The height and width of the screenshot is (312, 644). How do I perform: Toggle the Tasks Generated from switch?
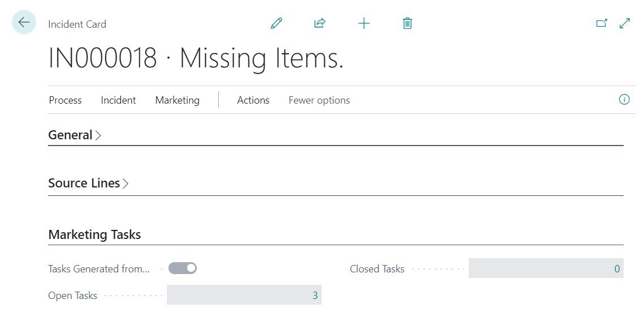pos(183,268)
